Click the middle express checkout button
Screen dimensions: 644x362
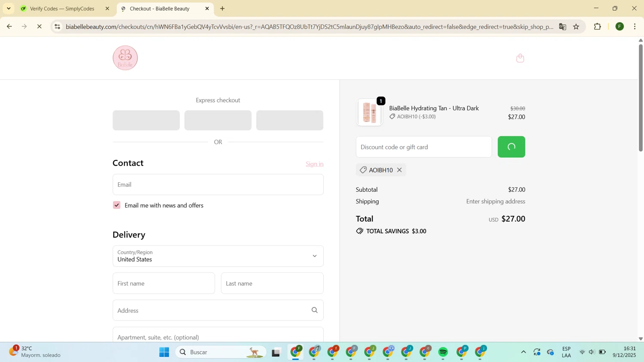pos(218,120)
